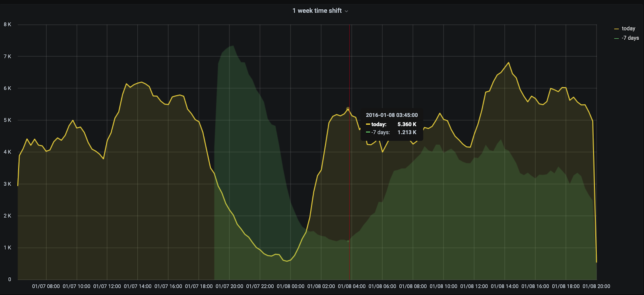Click the yellow 'today' legend color swatch
Viewport: 644px width, 295px height.
616,29
